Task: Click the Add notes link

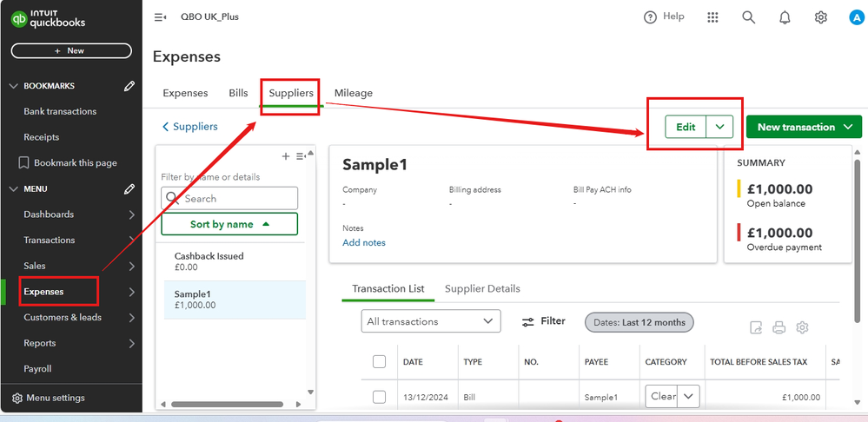Action: click(364, 242)
